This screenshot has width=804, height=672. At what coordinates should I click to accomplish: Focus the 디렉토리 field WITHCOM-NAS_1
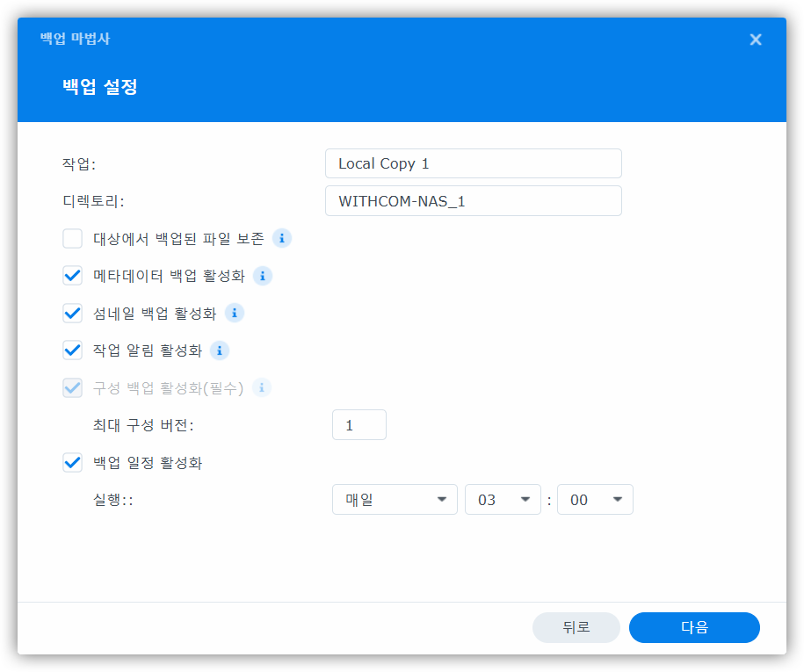pyautogui.click(x=473, y=201)
